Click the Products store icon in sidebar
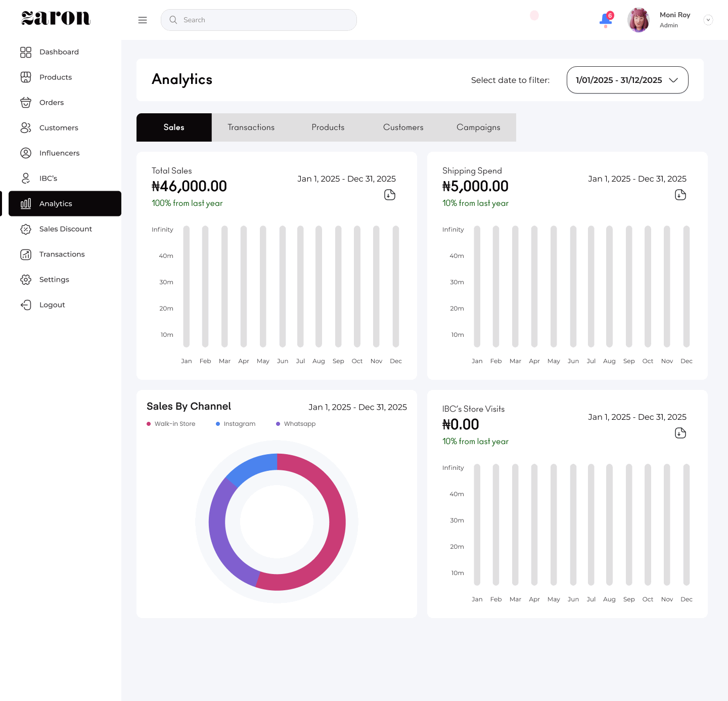The height and width of the screenshot is (701, 728). point(26,77)
